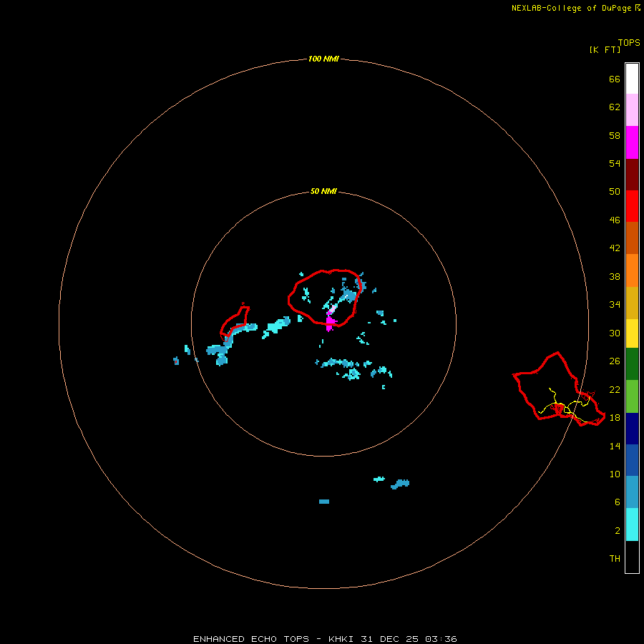Click the '54' legend value
Image resolution: width=644 pixels, height=644 pixels.
615,163
